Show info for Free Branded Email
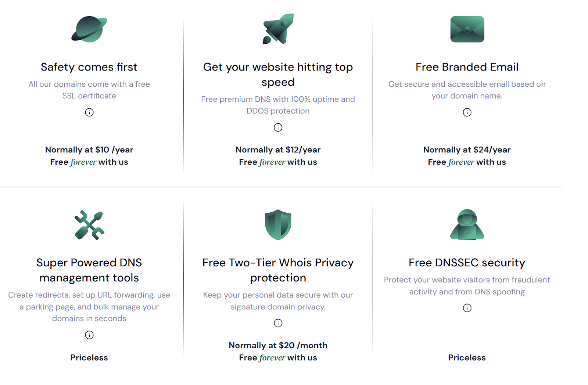Viewport: 588px width, 385px height. tap(467, 112)
